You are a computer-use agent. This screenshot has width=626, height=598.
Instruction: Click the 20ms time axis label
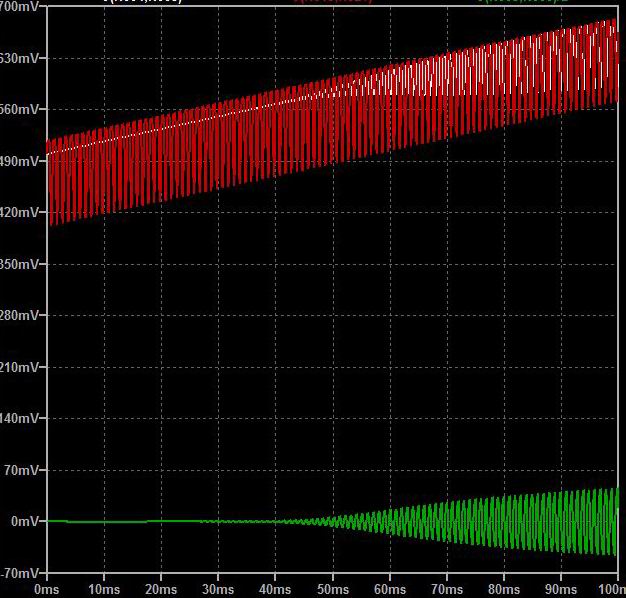tap(160, 590)
